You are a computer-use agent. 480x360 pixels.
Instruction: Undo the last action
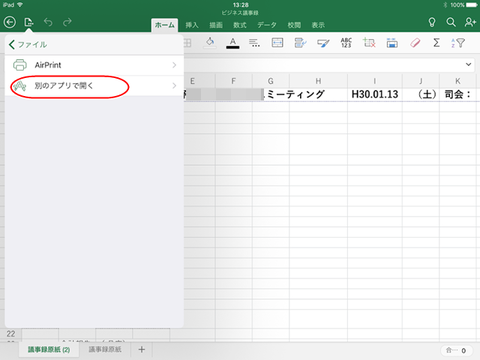(48, 22)
